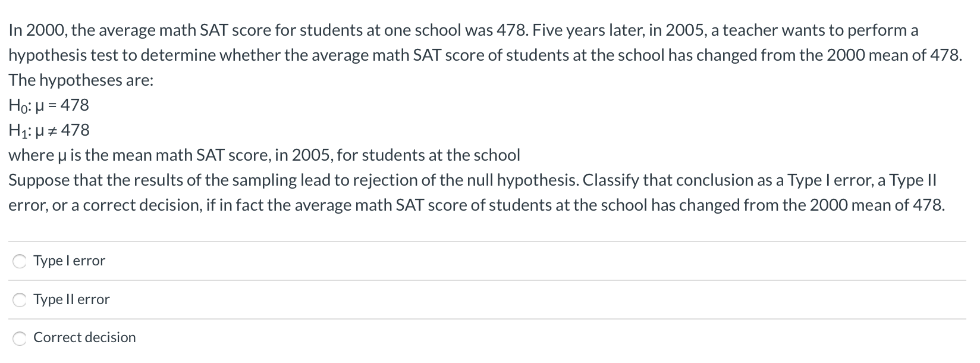Click the Type I error option label
The height and width of the screenshot is (363, 980).
tap(69, 261)
